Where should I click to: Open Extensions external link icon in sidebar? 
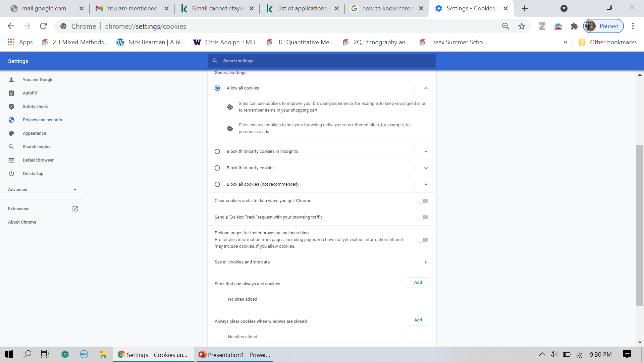75,209
